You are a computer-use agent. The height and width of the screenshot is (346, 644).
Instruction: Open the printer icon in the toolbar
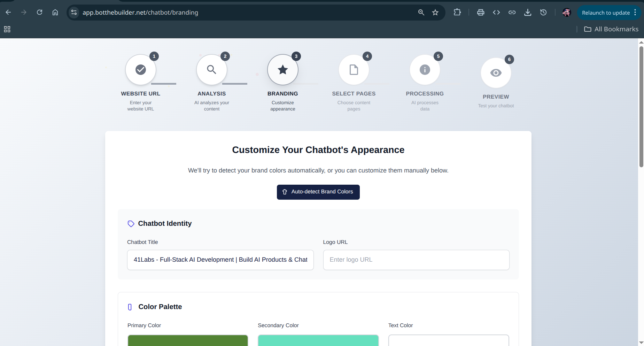click(481, 12)
